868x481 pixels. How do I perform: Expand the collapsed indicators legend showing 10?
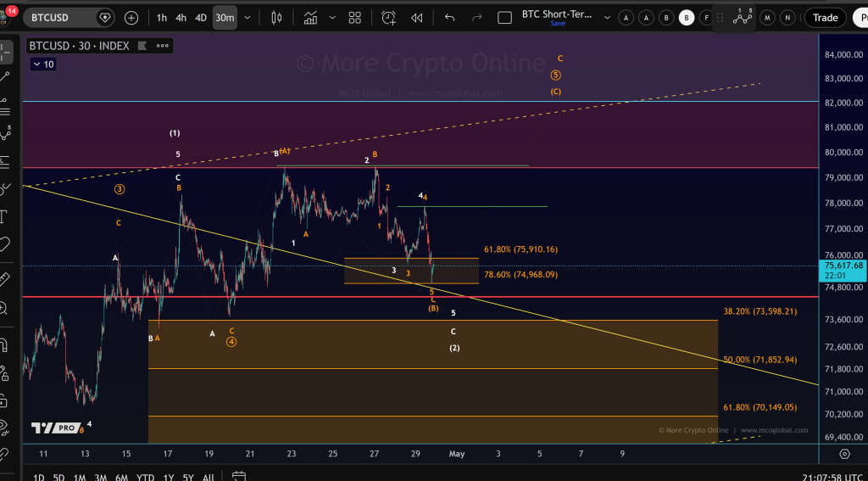pos(42,64)
